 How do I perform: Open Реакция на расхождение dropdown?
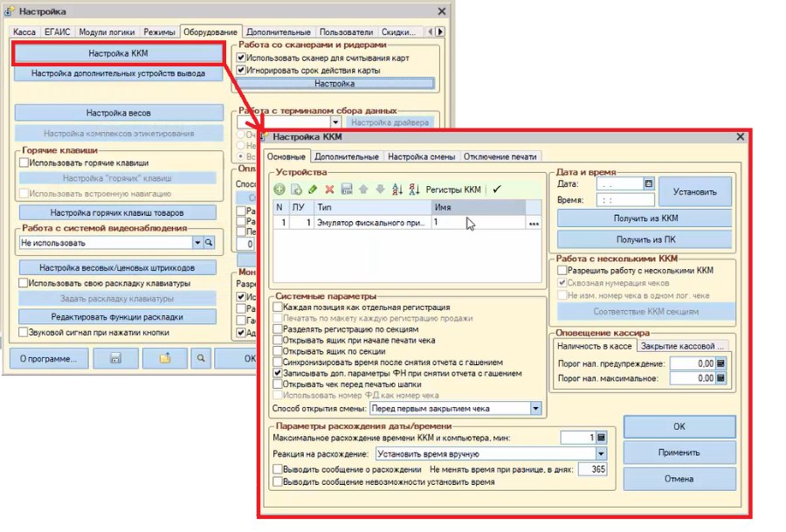point(601,453)
